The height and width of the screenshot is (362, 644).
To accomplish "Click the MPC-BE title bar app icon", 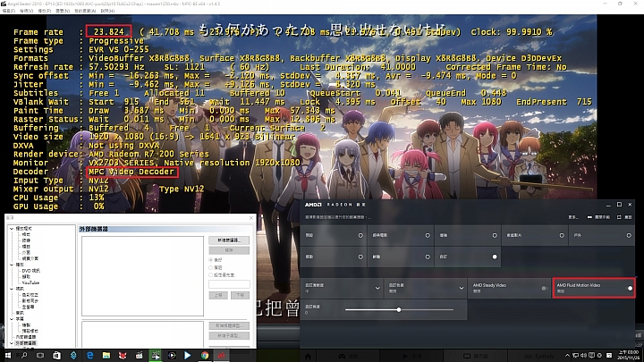I will click(4, 4).
